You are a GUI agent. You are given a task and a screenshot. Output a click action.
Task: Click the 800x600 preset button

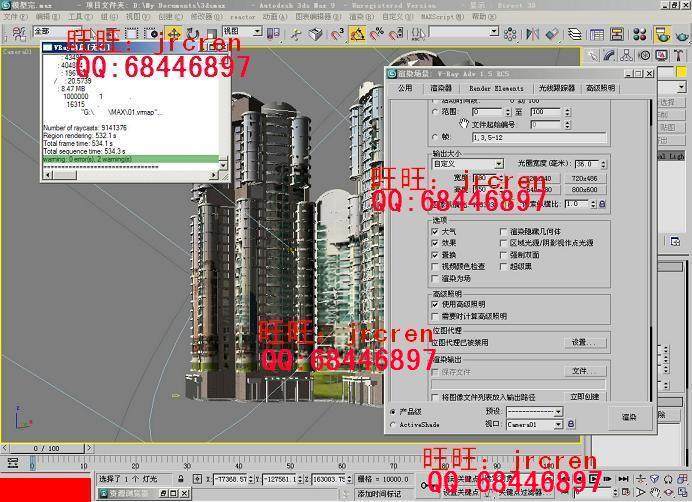[x=584, y=189]
